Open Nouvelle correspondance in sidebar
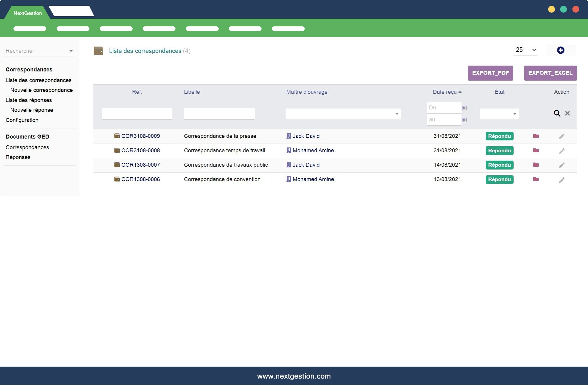588x385 pixels. [x=41, y=90]
